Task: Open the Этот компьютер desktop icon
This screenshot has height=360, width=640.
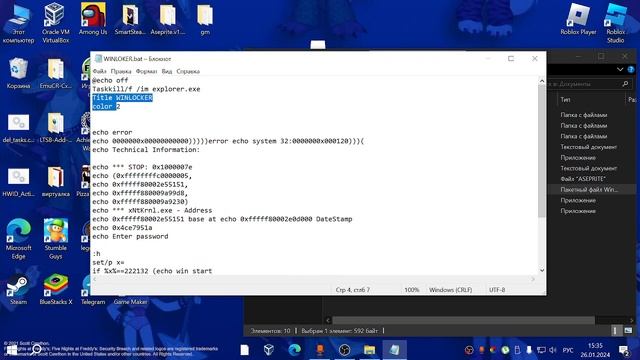Action: [x=18, y=24]
